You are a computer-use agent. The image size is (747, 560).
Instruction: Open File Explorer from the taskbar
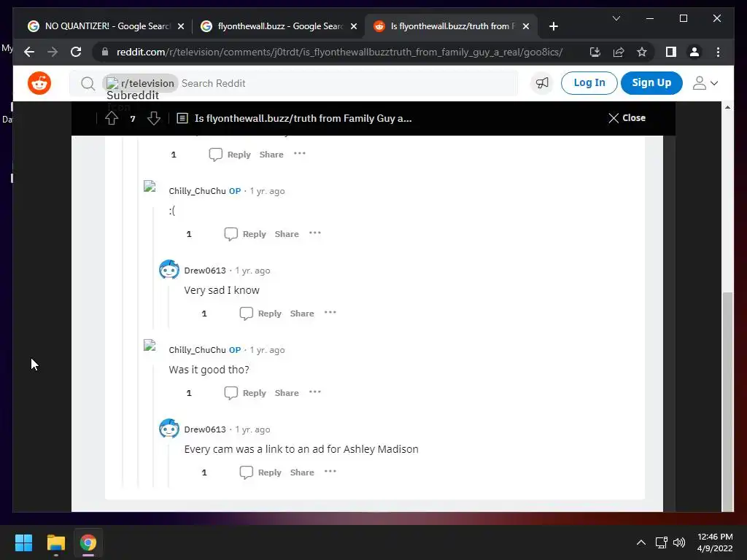point(55,542)
